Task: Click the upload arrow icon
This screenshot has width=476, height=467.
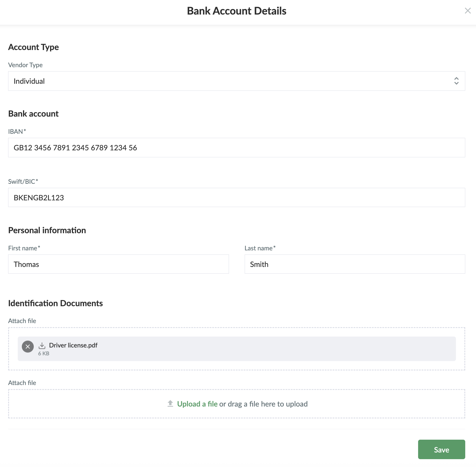Action: (x=170, y=404)
